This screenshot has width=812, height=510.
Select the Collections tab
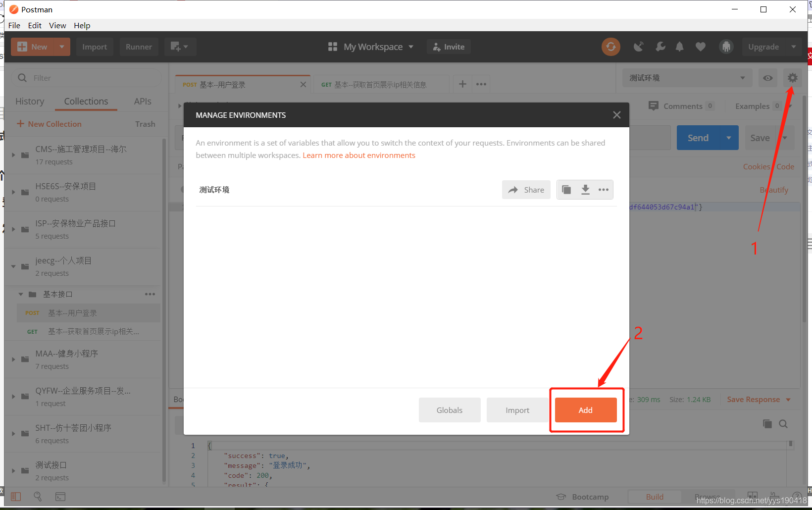tap(86, 101)
